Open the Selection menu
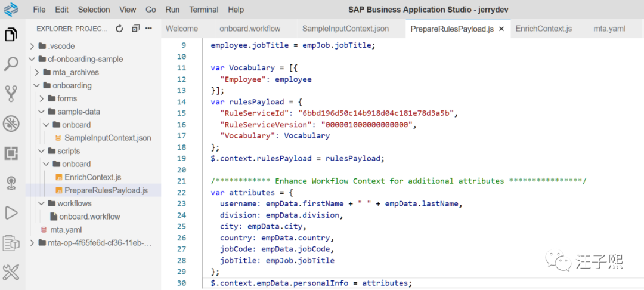Image resolution: width=644 pixels, height=290 pixels. click(94, 10)
